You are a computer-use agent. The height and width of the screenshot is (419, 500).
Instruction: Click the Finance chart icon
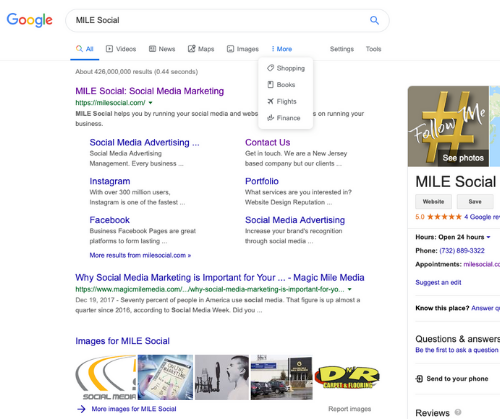[x=270, y=118]
